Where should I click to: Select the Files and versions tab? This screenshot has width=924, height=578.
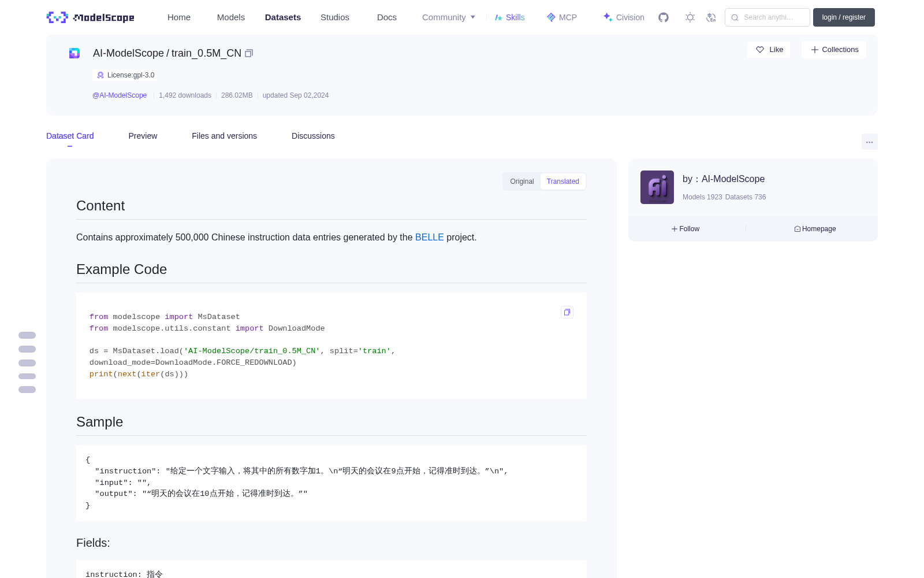click(x=224, y=136)
